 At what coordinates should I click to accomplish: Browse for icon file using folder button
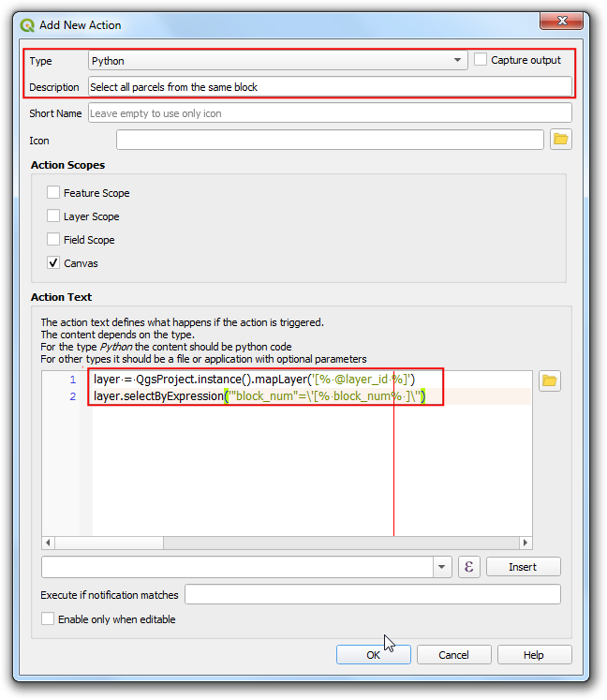point(560,140)
